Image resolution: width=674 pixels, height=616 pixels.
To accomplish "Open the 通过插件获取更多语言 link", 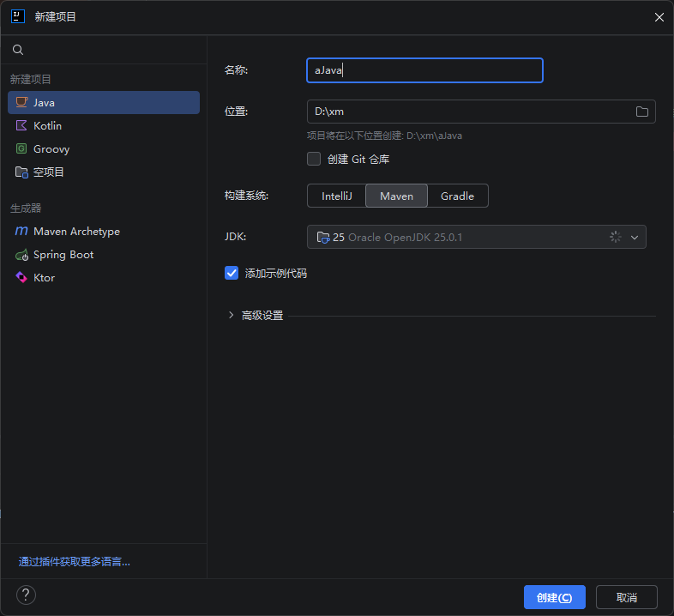I will pyautogui.click(x=74, y=561).
